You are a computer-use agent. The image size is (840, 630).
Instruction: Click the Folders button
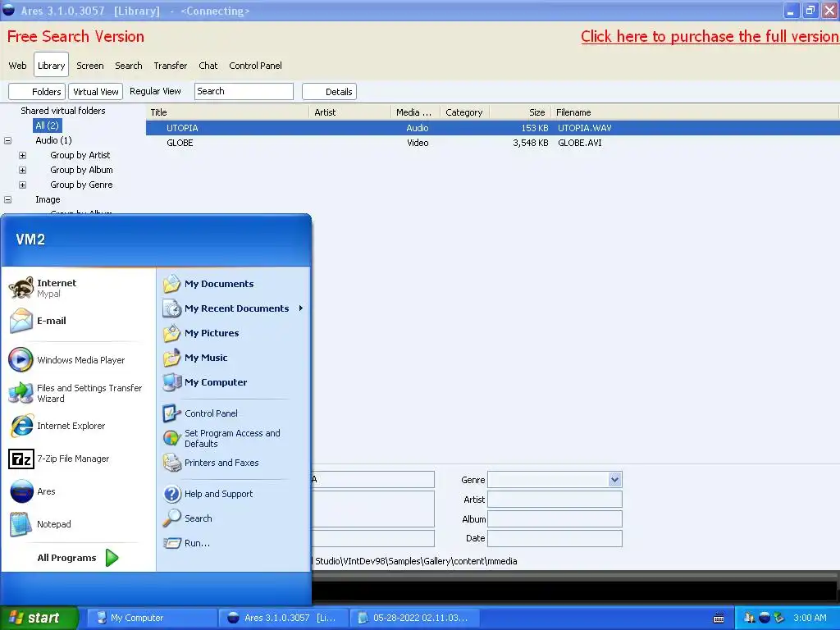coord(37,92)
